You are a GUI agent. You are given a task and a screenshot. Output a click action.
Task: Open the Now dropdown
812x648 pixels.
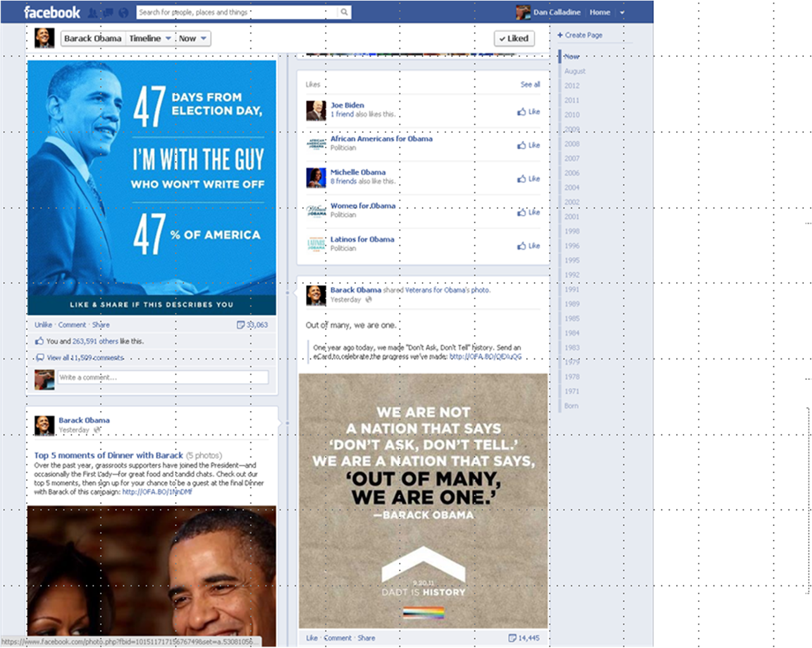pyautogui.click(x=193, y=39)
